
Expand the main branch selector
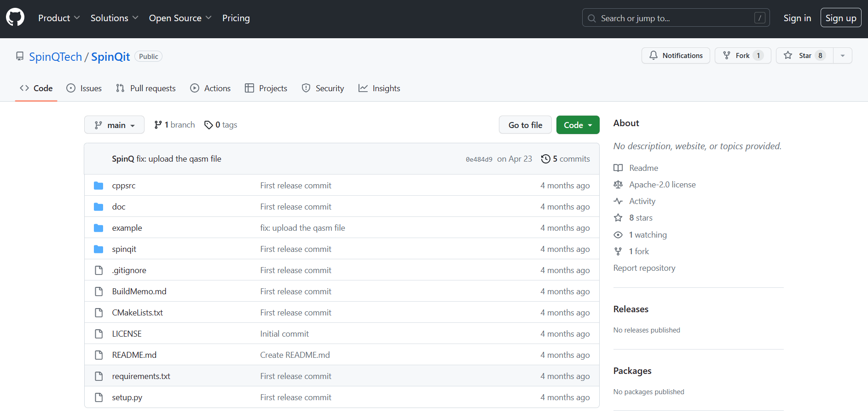(x=114, y=125)
